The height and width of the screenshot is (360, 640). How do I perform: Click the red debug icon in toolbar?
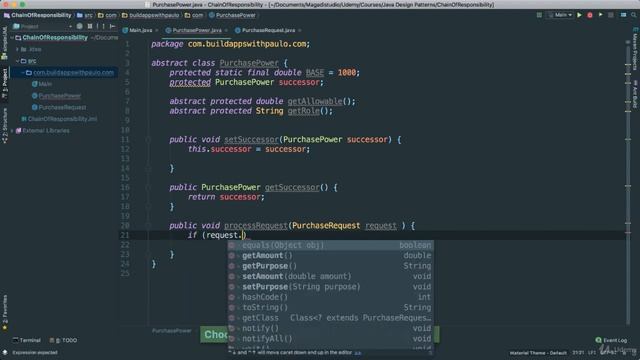click(590, 15)
